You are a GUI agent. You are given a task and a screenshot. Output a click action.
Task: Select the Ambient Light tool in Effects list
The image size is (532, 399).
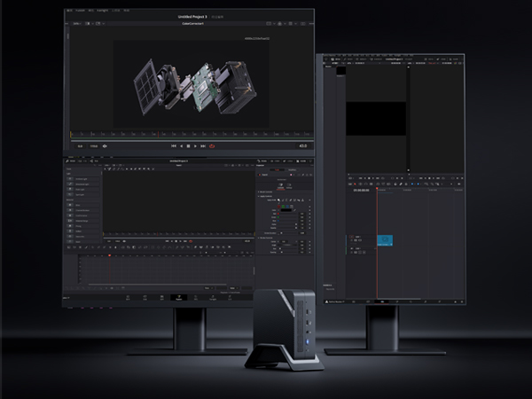click(x=80, y=179)
